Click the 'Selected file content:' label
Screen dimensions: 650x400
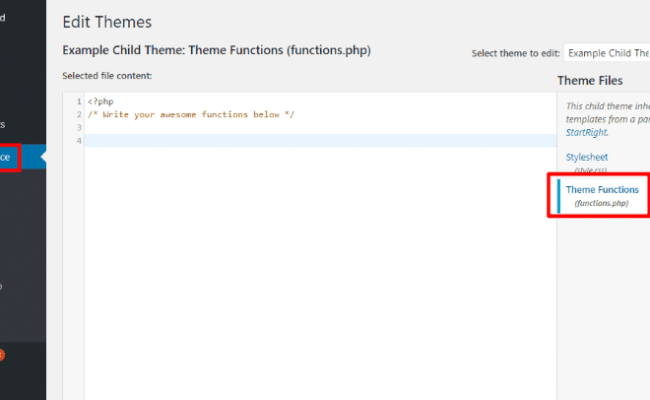(107, 76)
